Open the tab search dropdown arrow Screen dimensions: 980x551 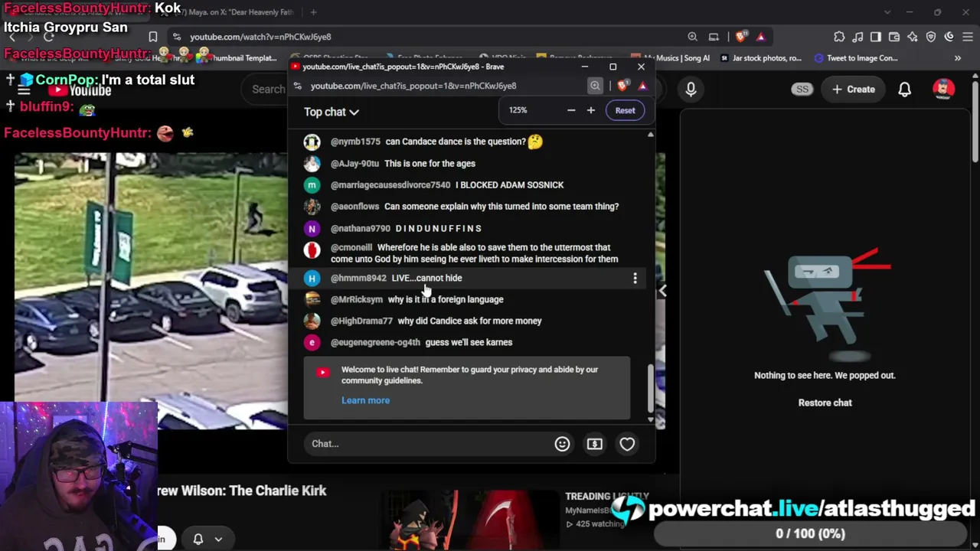[887, 12]
